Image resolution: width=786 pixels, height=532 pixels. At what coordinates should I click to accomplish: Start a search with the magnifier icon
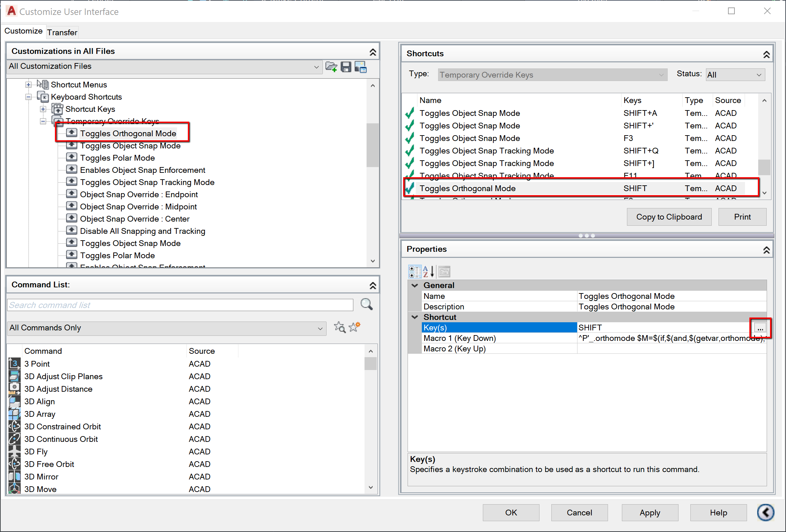pos(367,304)
